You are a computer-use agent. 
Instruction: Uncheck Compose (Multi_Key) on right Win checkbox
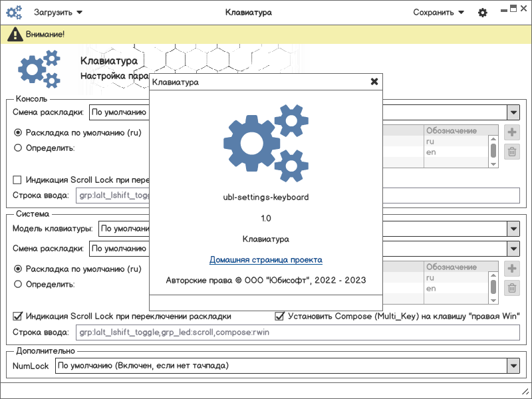coord(280,316)
